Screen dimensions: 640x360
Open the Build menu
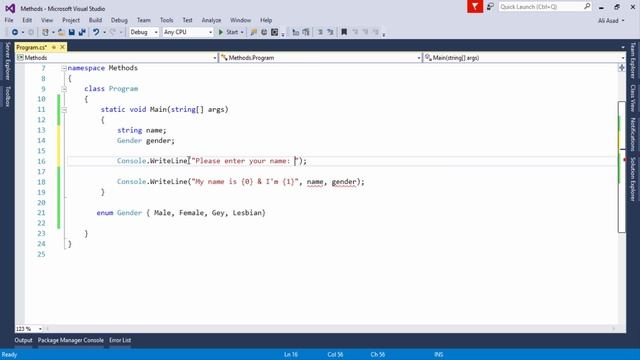[x=96, y=20]
